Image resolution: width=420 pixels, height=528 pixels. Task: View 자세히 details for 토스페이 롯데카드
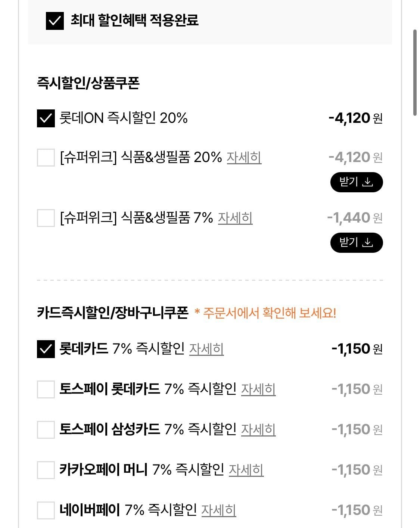[x=258, y=389]
